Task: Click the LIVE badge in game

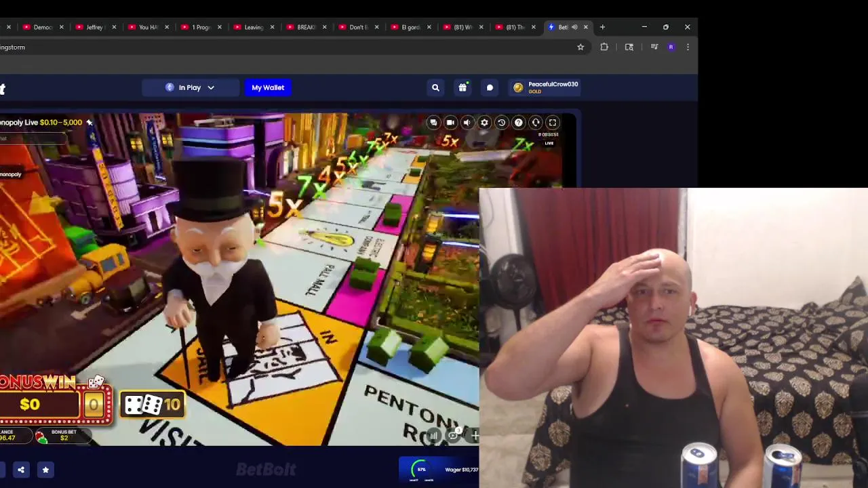Action: pyautogui.click(x=549, y=143)
